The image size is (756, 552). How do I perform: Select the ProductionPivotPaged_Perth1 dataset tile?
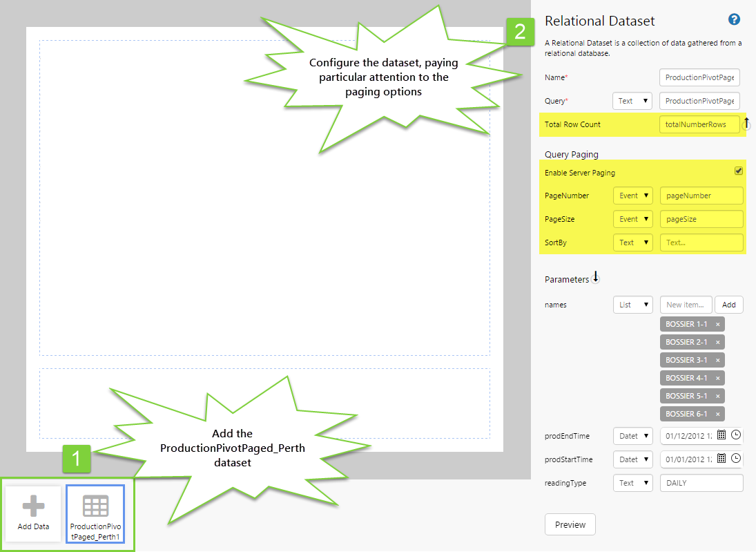tap(95, 513)
